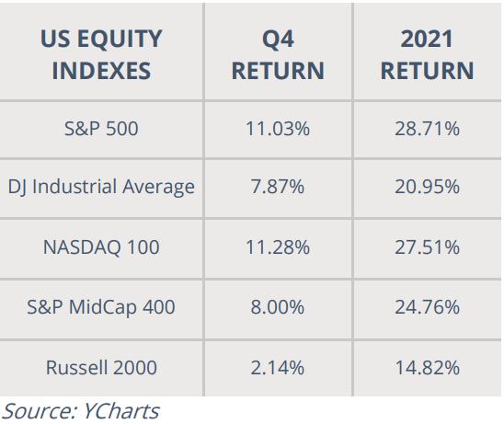Click the 7.87% cell
Viewport: 504px width, 424px height.
click(278, 187)
